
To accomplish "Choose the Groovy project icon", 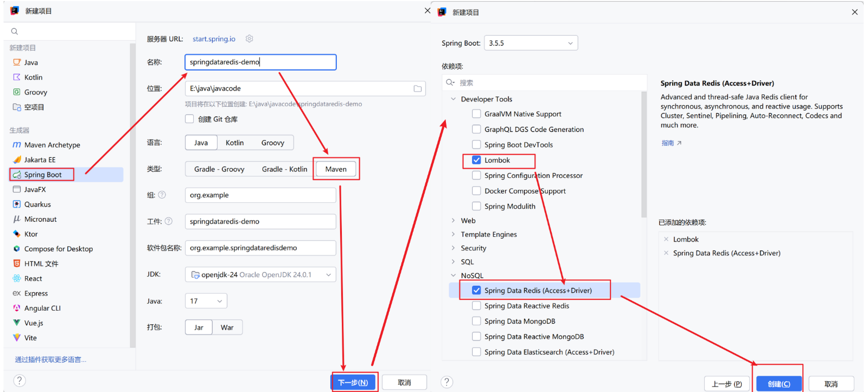I will click(17, 92).
